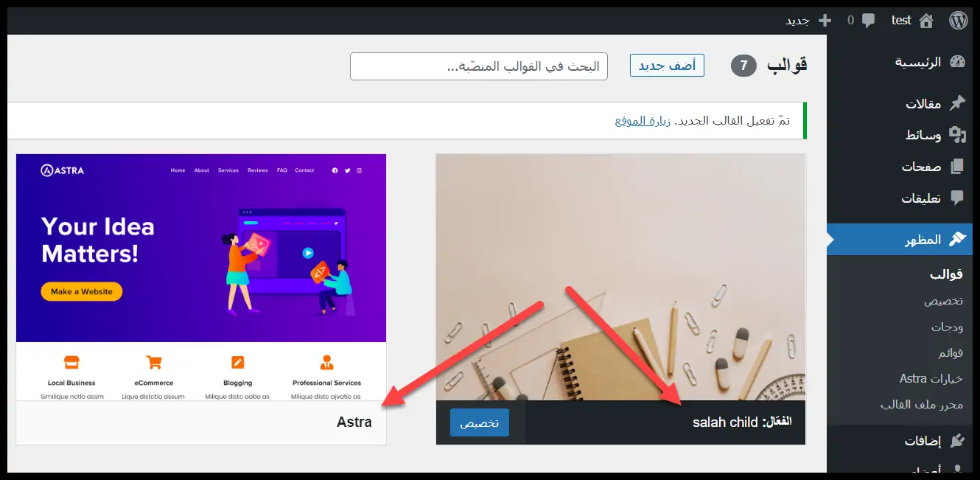Viewport: 980px width, 480px height.
Task: Click the تخصيص customize button on active theme
Action: click(480, 422)
